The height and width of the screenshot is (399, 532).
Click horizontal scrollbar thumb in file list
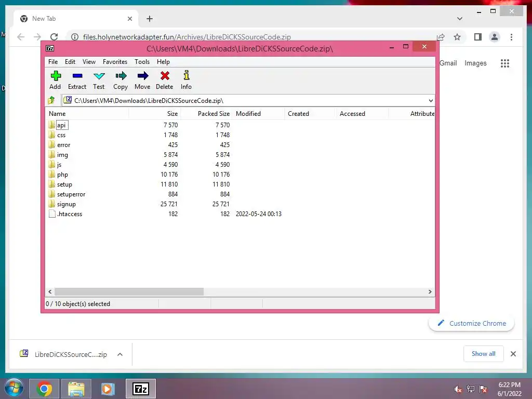coord(129,291)
